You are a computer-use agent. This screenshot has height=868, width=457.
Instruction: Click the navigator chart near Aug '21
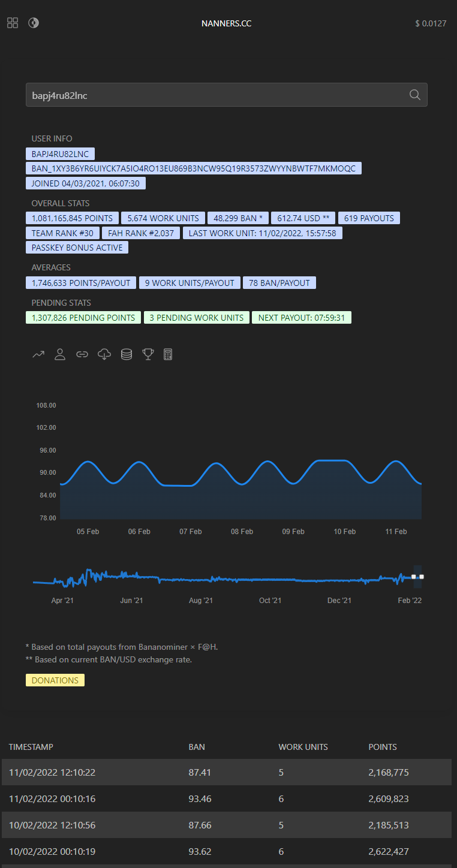201,580
